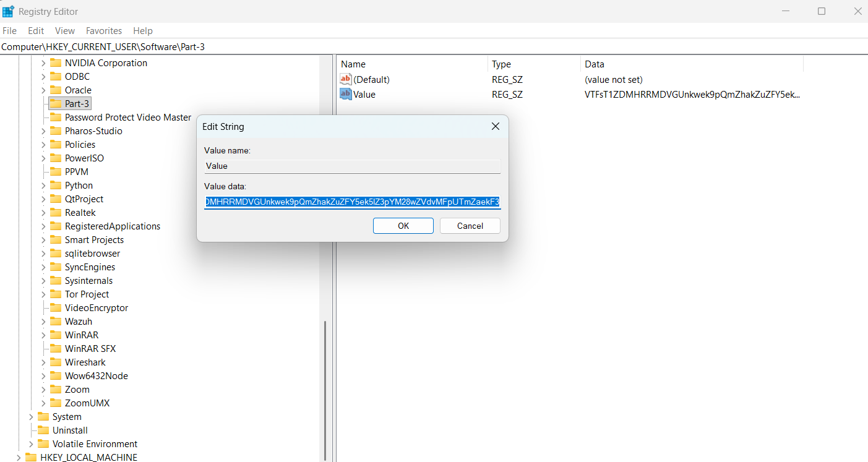Expand the System key chevron

tap(31, 417)
